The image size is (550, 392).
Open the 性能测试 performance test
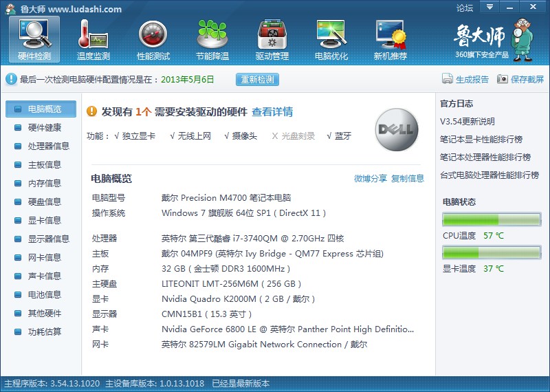click(x=153, y=39)
